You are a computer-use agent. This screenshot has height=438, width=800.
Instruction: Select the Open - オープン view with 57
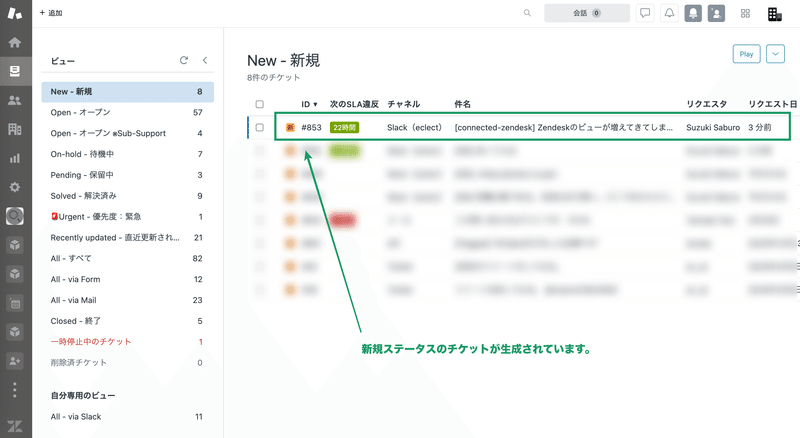(x=128, y=112)
